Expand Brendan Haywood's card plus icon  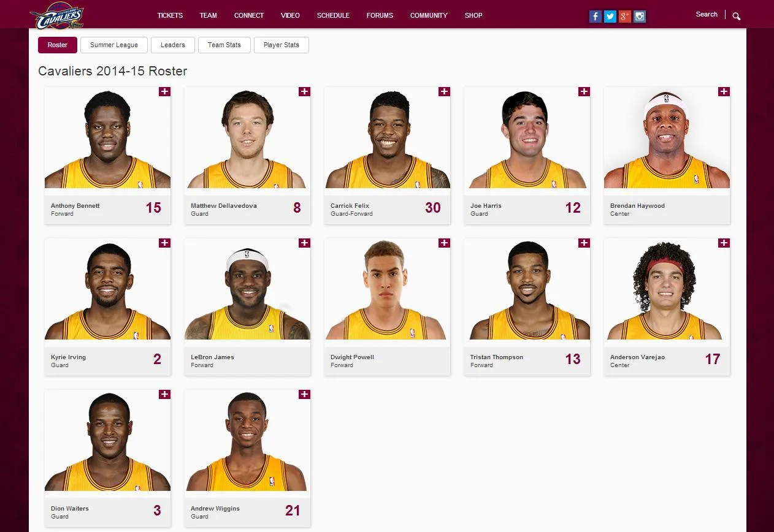coord(724,91)
